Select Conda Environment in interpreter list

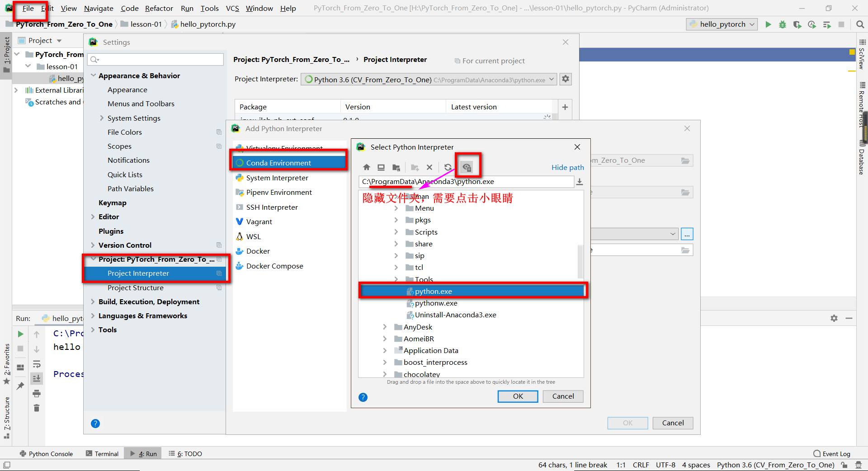(x=289, y=163)
